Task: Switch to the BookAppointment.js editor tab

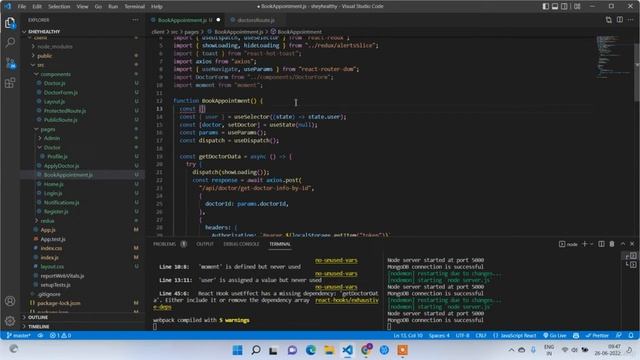Action: (x=182, y=20)
